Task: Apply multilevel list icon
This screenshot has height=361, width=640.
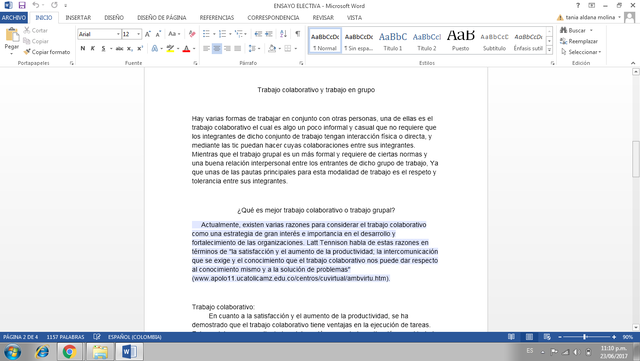Action: tap(238, 34)
